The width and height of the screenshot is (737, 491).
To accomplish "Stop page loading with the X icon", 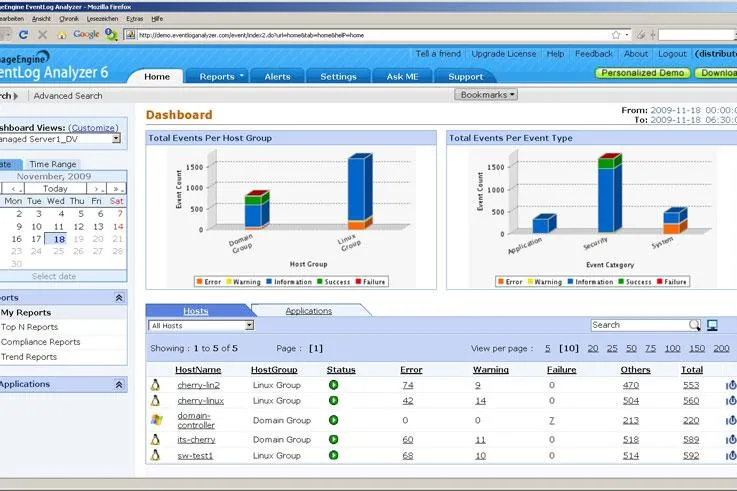I will coord(42,34).
